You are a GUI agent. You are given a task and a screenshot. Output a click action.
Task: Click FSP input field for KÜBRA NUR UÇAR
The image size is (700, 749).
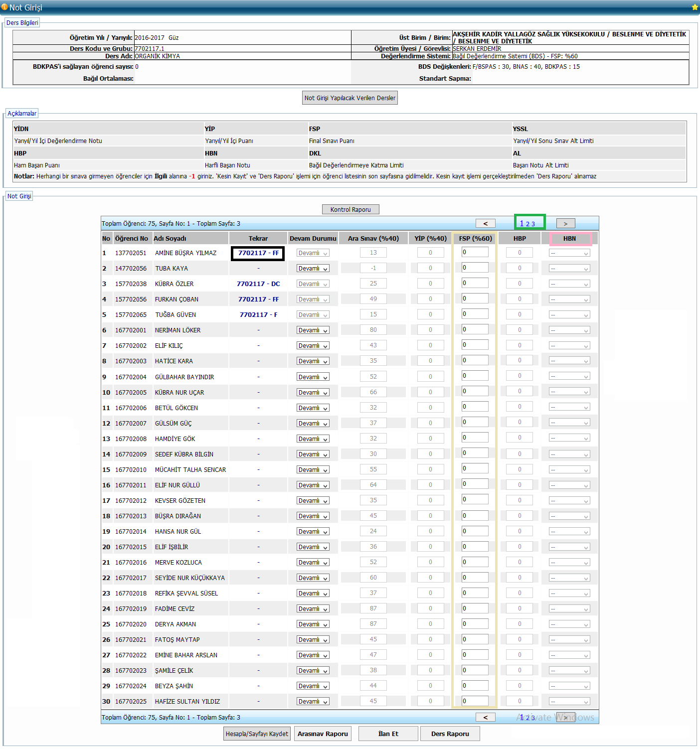click(475, 391)
